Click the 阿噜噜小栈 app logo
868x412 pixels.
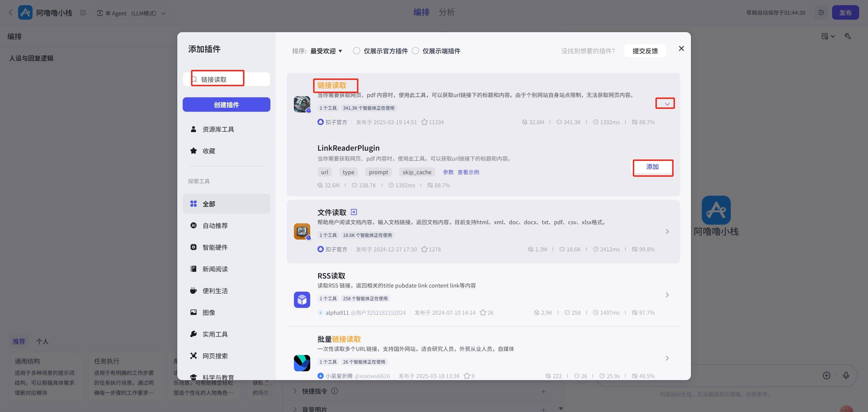coord(25,12)
